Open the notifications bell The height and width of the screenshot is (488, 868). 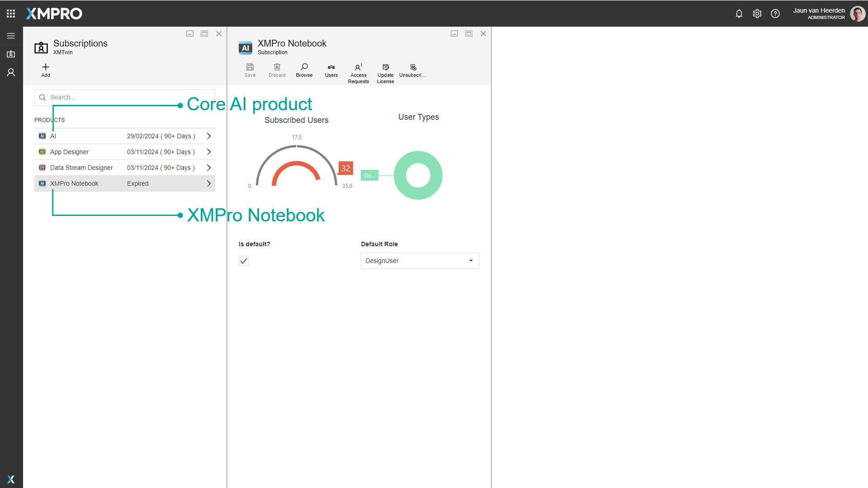pos(739,14)
